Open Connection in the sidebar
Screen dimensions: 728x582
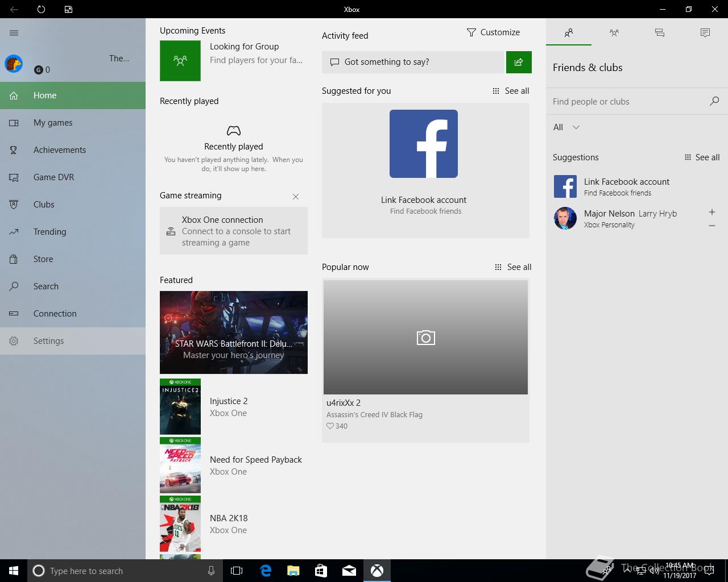pyautogui.click(x=73, y=314)
